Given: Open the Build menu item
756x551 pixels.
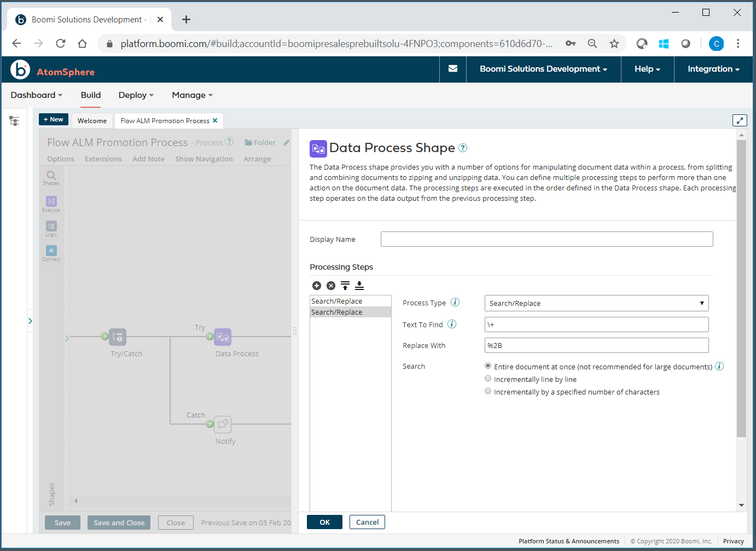Looking at the screenshot, I should point(90,95).
